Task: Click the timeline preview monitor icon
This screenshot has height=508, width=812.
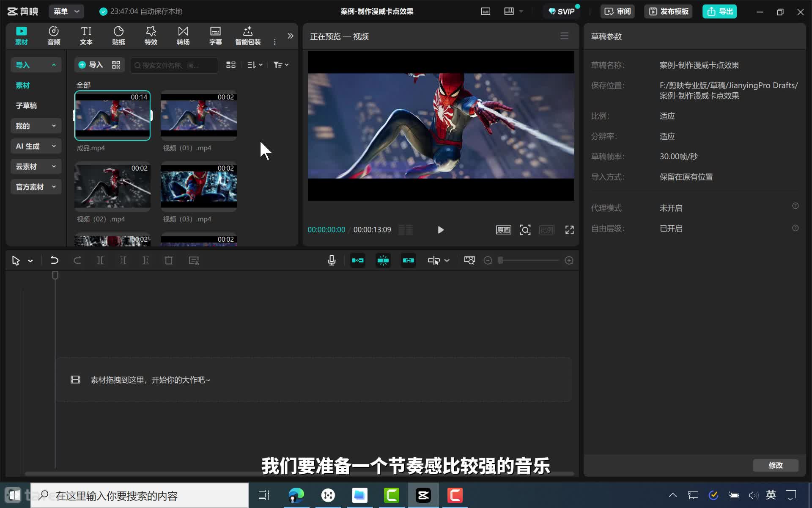Action: (469, 260)
